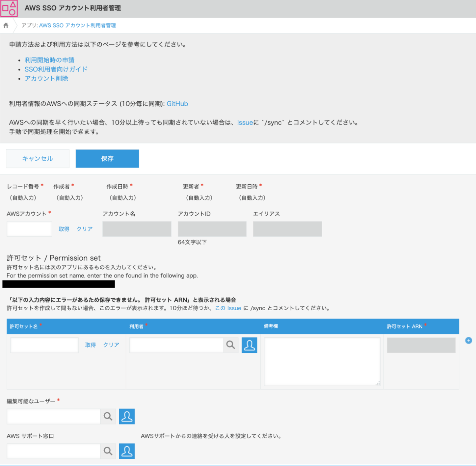The width and height of the screenshot is (476, 466).
Task: Open the user picker icon for AWS サポート窓口
Action: pyautogui.click(x=127, y=451)
